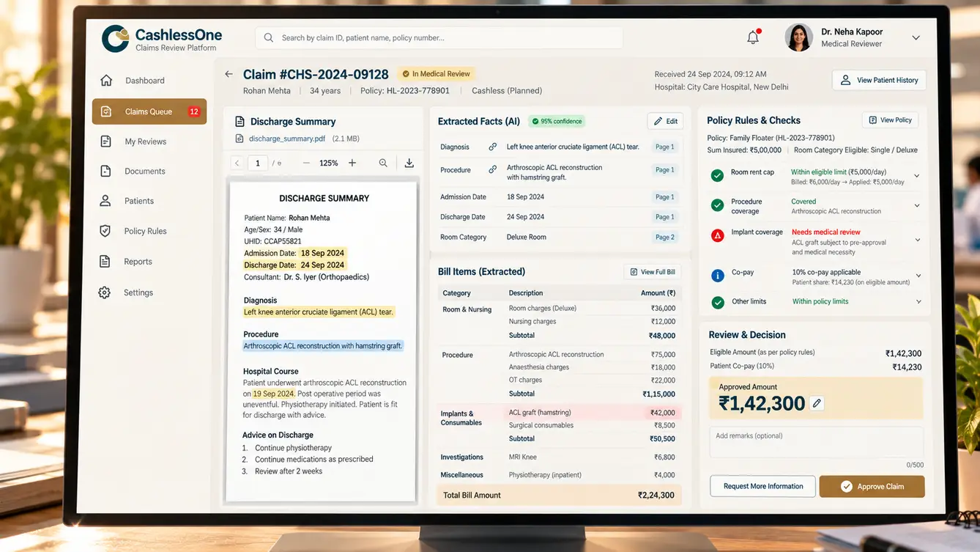Click the Approve Claim button

pyautogui.click(x=872, y=486)
